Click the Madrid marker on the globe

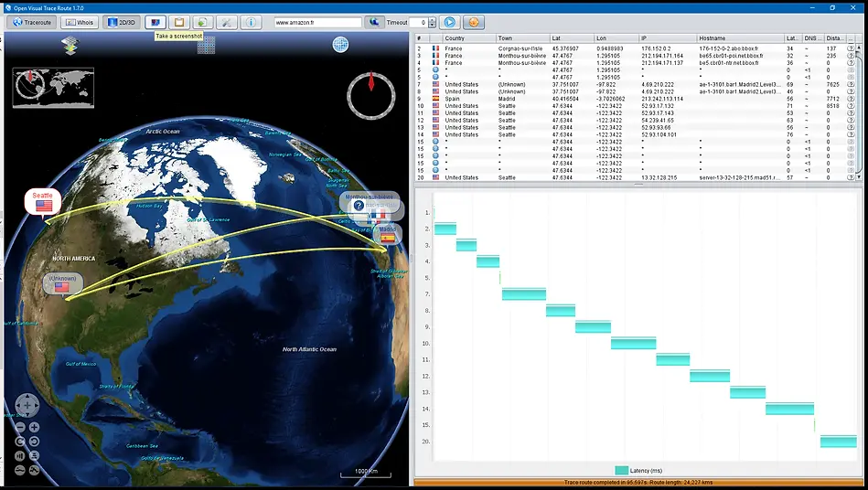click(x=388, y=235)
